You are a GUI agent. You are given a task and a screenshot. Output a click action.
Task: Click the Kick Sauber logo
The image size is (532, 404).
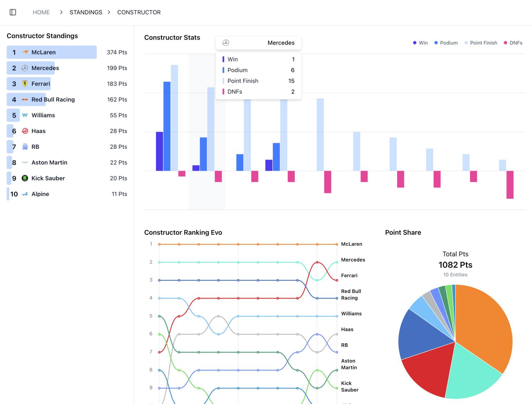coord(25,178)
